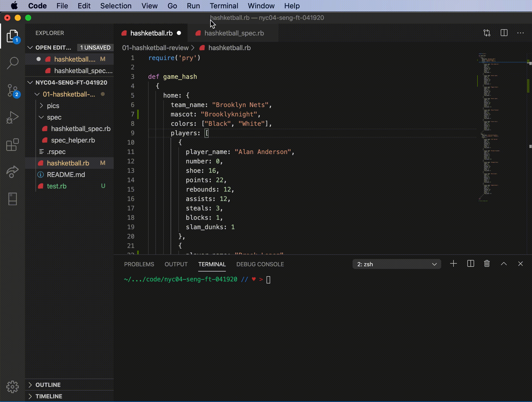
Task: Select the Terminal panel tab
Action: pos(212,264)
